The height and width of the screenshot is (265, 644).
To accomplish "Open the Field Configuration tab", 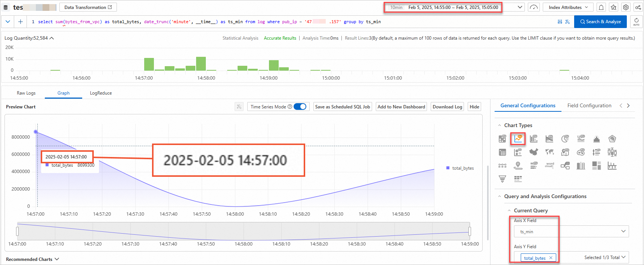I will [x=589, y=105].
